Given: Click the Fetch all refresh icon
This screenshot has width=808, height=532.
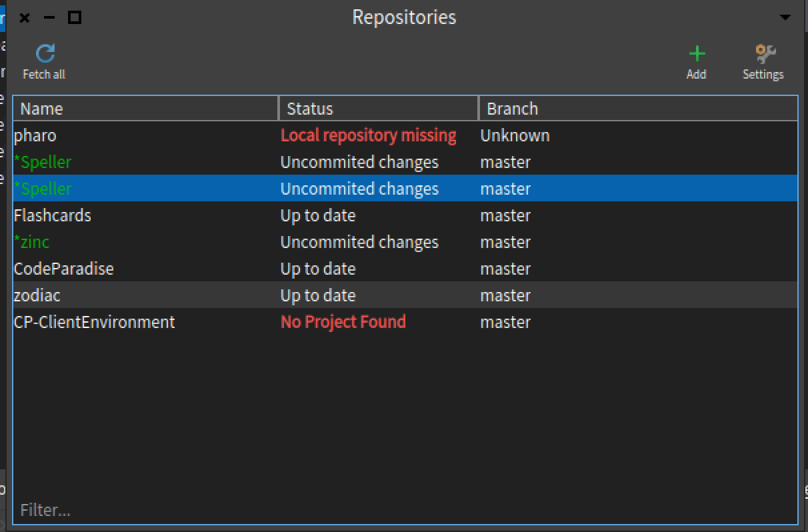Looking at the screenshot, I should point(45,53).
